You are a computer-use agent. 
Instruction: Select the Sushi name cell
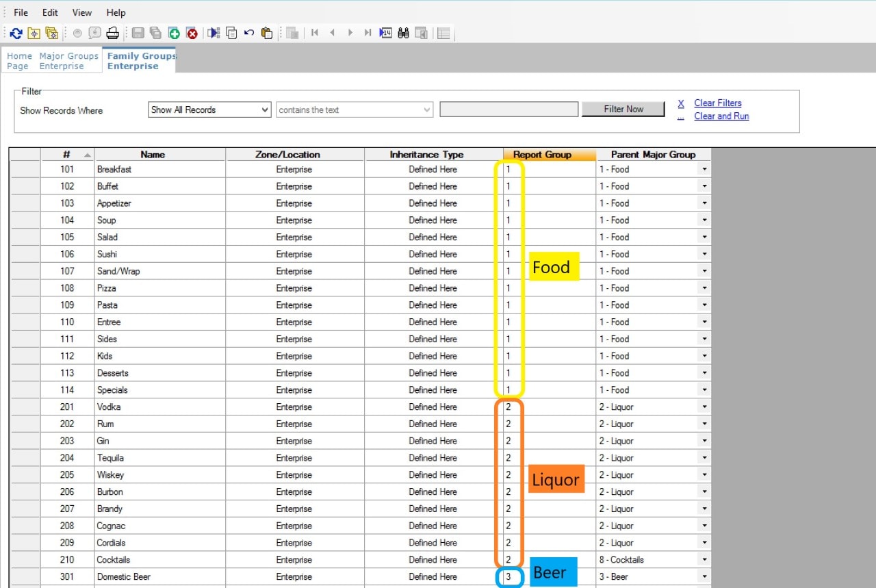(159, 254)
